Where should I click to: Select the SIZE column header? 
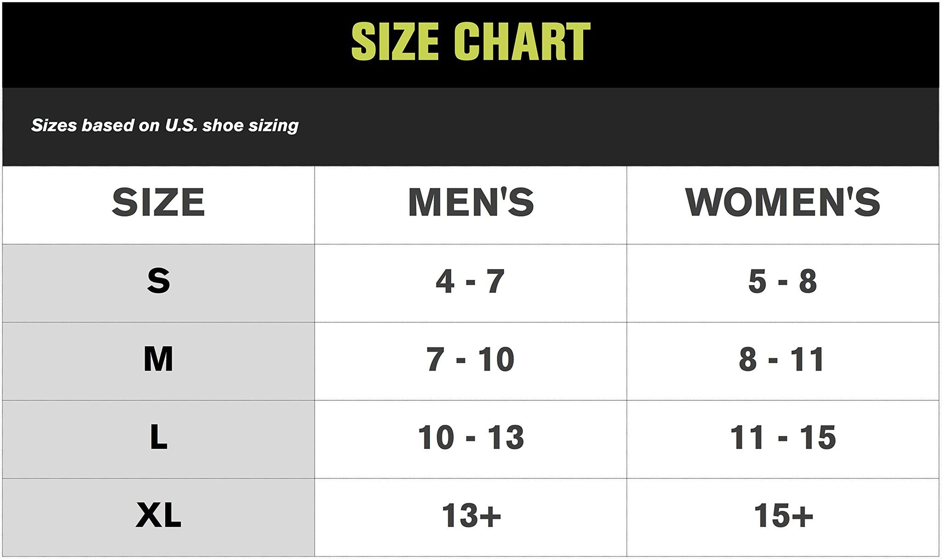coord(158,202)
